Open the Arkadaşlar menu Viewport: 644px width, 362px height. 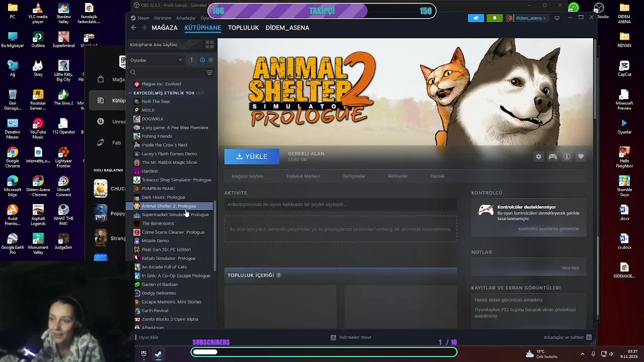[186, 18]
